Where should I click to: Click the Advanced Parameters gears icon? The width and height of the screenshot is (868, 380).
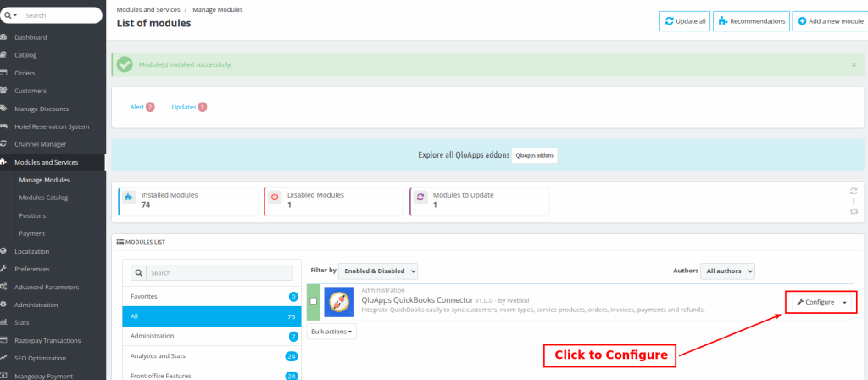click(x=3, y=287)
